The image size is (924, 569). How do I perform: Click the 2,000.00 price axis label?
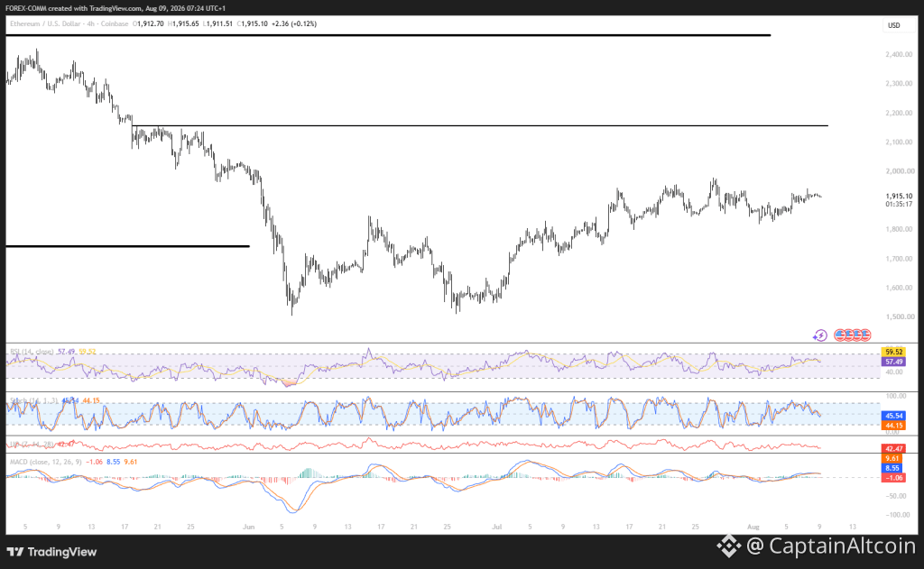pyautogui.click(x=899, y=171)
